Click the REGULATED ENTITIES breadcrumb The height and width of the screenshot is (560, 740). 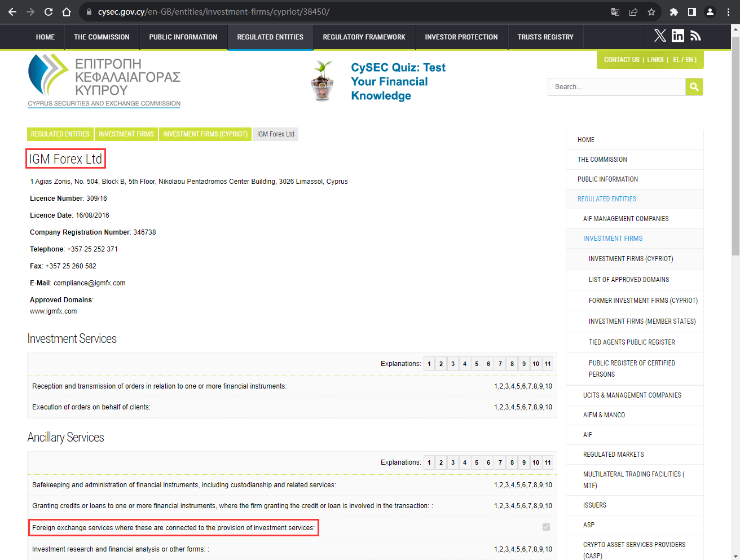[60, 134]
